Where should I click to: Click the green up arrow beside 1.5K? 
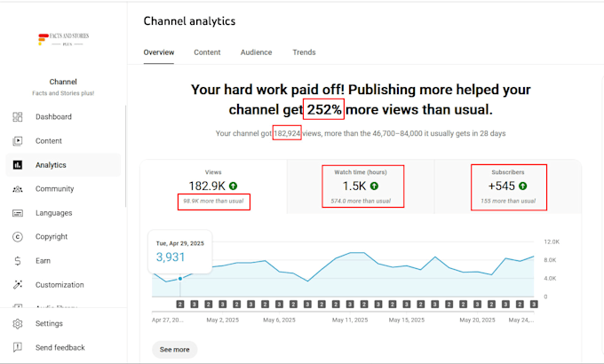point(374,186)
